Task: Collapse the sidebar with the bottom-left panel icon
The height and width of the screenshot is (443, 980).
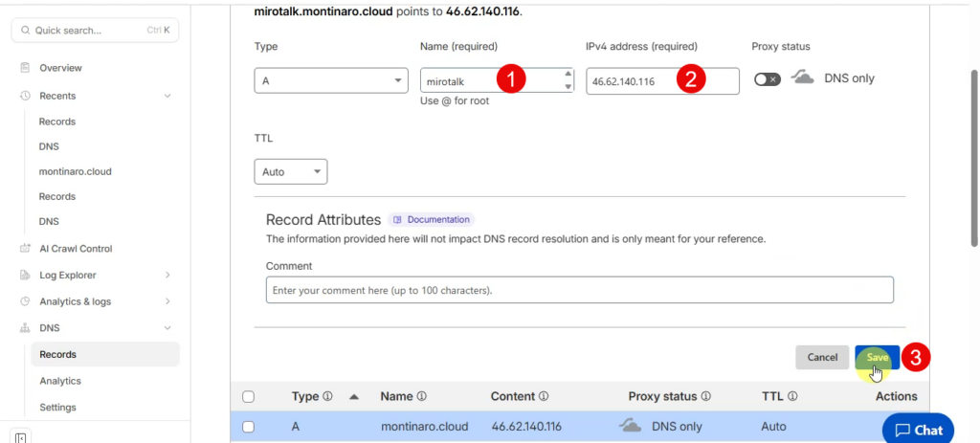Action: tap(21, 437)
